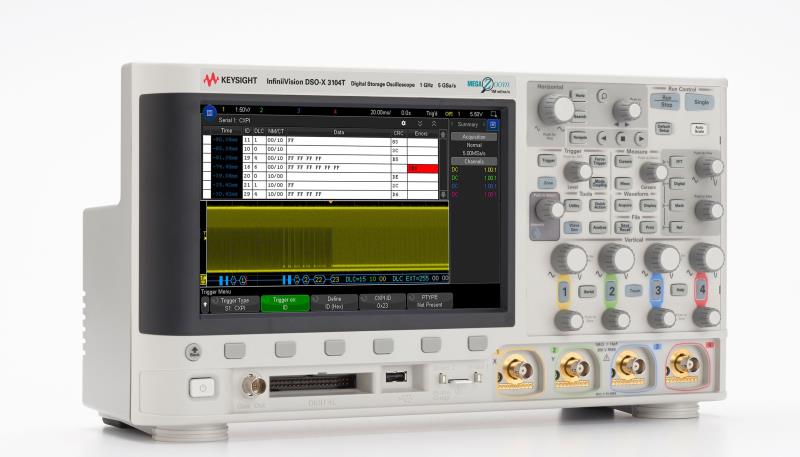The width and height of the screenshot is (800, 457).
Task: Open the CXPI ID 0x23 softkey
Action: click(x=383, y=302)
